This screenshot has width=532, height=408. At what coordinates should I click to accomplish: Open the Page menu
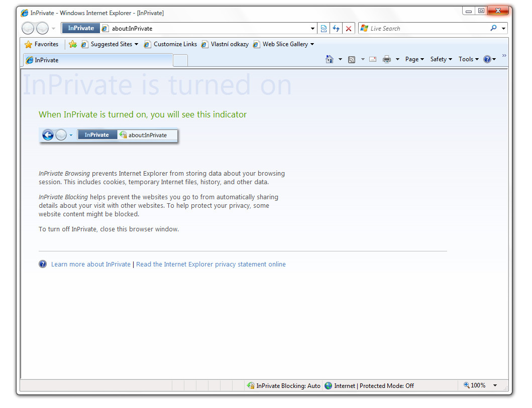[414, 59]
